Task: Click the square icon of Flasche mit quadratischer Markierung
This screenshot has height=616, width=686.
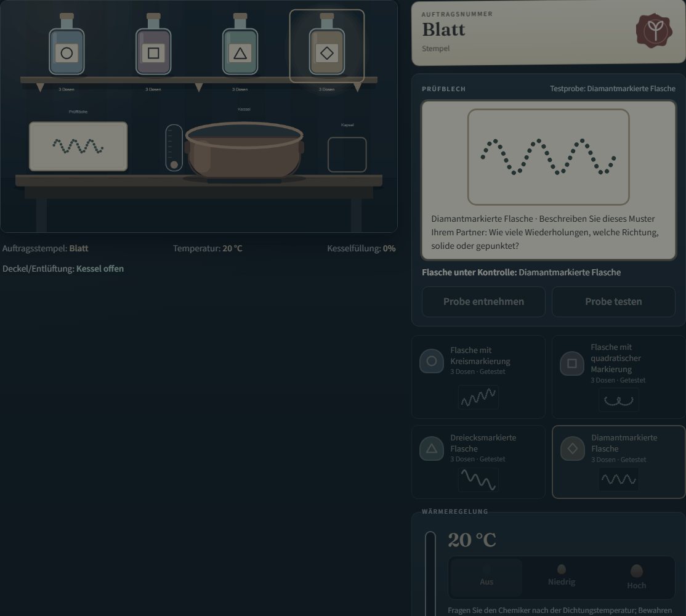Action: pyautogui.click(x=572, y=363)
